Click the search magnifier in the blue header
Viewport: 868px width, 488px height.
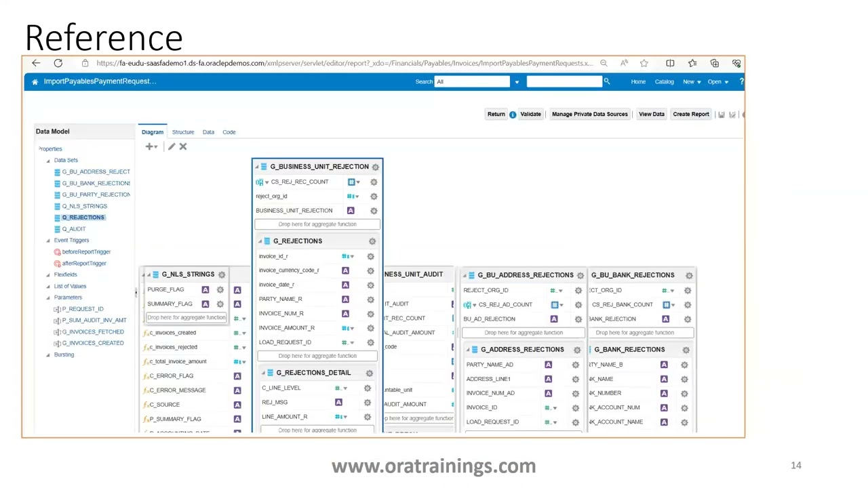pyautogui.click(x=607, y=81)
